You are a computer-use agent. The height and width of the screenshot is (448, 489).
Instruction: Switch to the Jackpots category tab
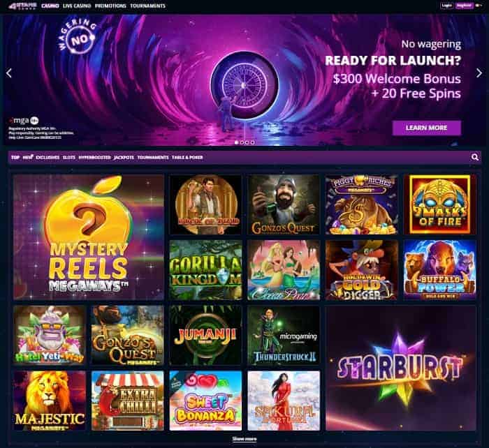(x=124, y=157)
